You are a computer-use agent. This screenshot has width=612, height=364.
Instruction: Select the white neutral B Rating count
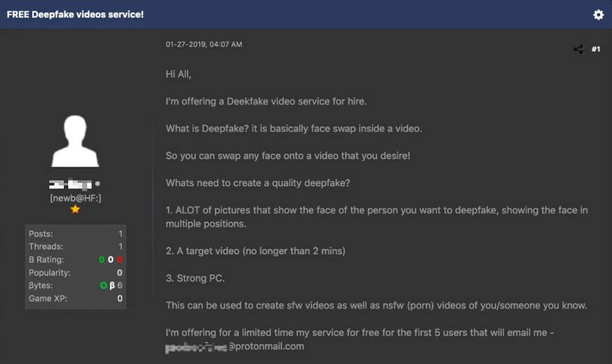111,259
